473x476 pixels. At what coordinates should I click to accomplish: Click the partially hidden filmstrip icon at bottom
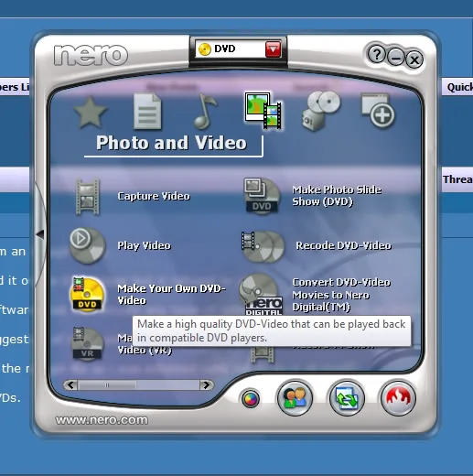[263, 354]
